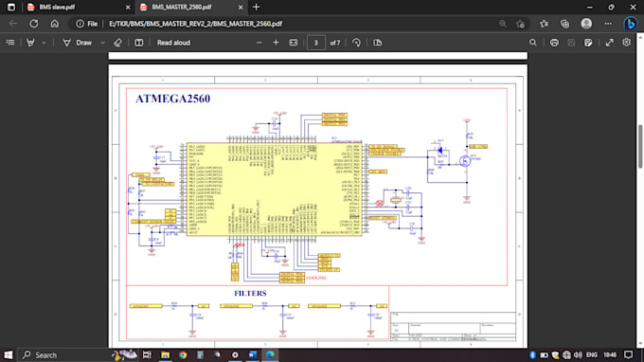Open the page view options

pyautogui.click(x=378, y=43)
